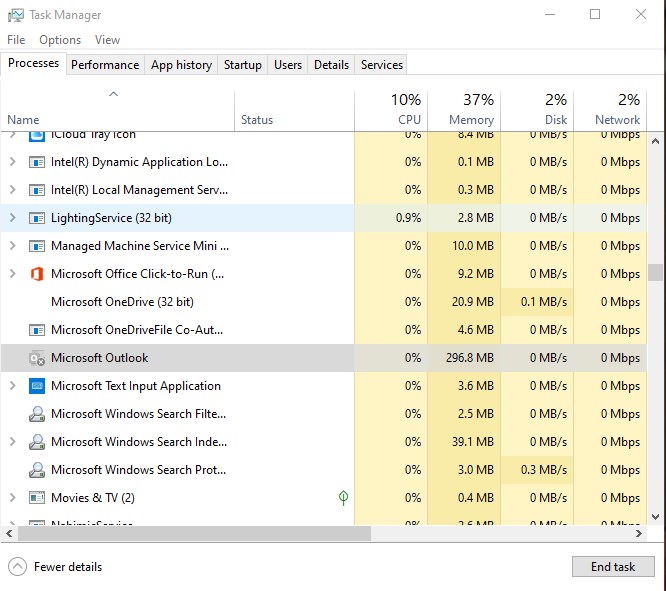The image size is (666, 591).
Task: Click the green leaf suspended-status icon
Action: click(343, 498)
